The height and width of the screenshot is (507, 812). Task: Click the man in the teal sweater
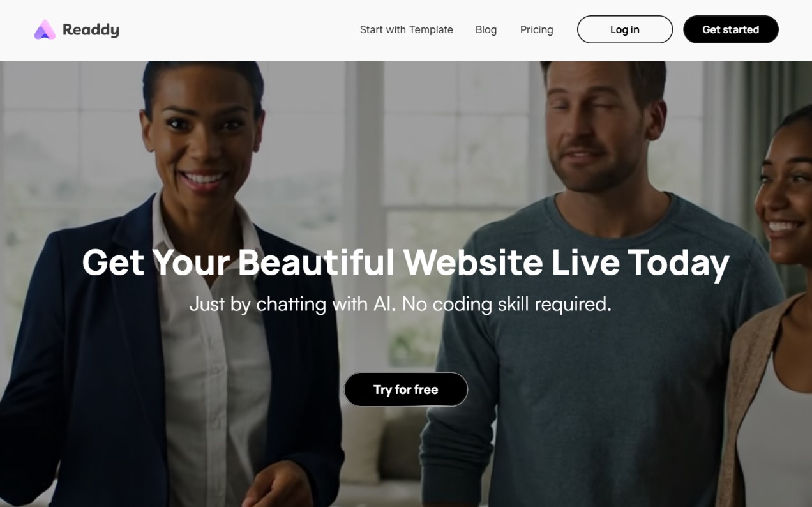click(x=594, y=287)
